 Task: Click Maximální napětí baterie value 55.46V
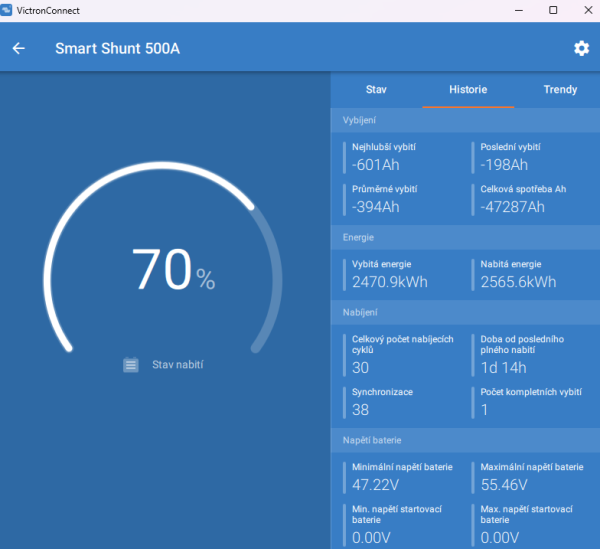point(504,485)
